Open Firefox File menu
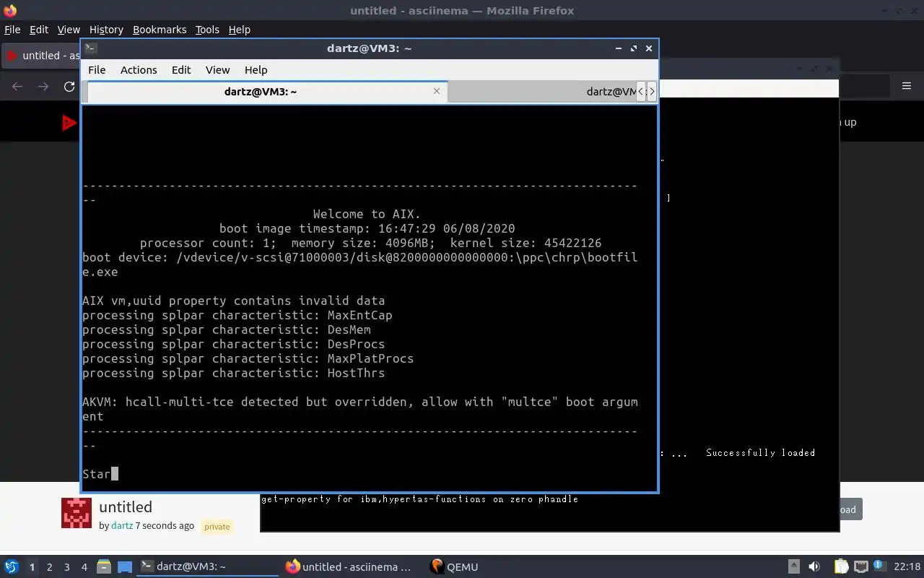The height and width of the screenshot is (578, 924). pos(12,30)
